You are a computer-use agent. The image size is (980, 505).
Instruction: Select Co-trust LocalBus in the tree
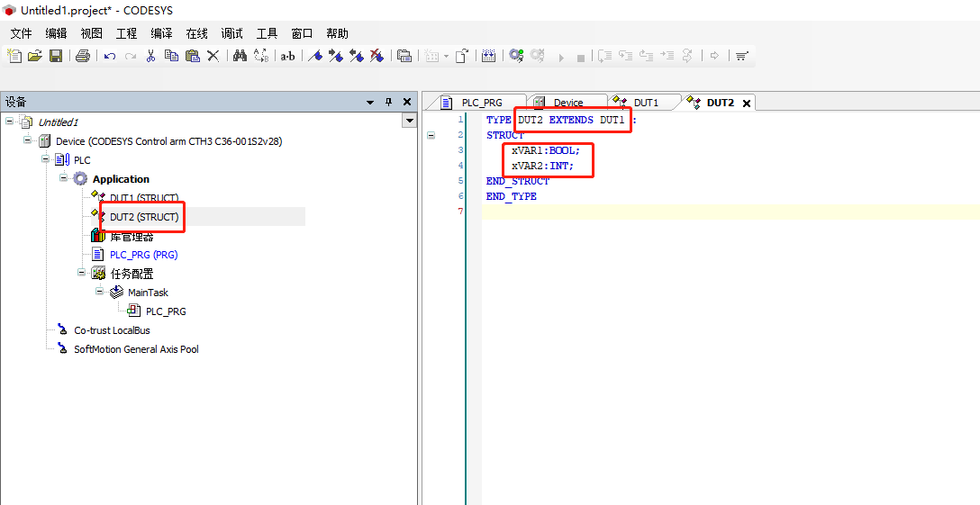112,330
